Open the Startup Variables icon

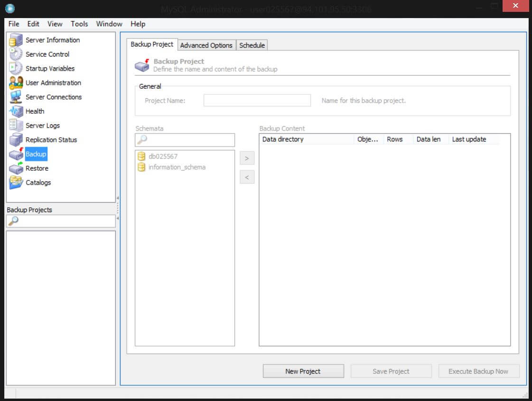click(x=16, y=68)
